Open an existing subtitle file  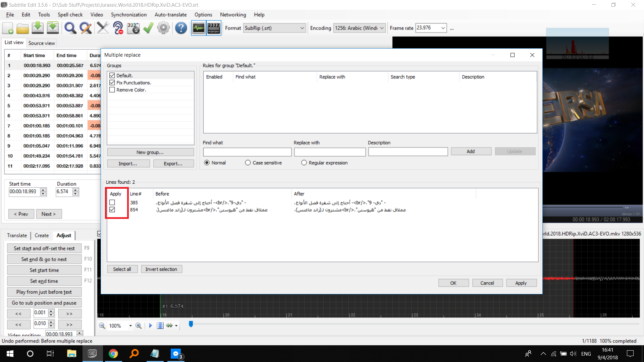click(22, 28)
